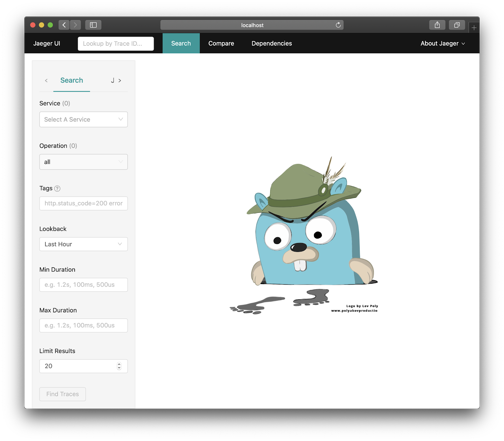Open the Jaeger UI home link
The image size is (504, 441).
point(47,44)
